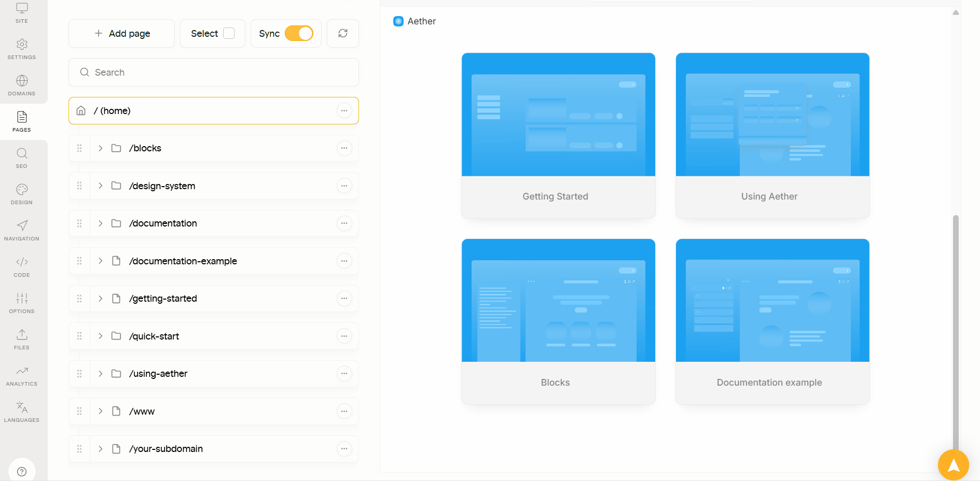Click orange chat bubble icon bottom right
Image resolution: width=980 pixels, height=481 pixels.
point(954,465)
